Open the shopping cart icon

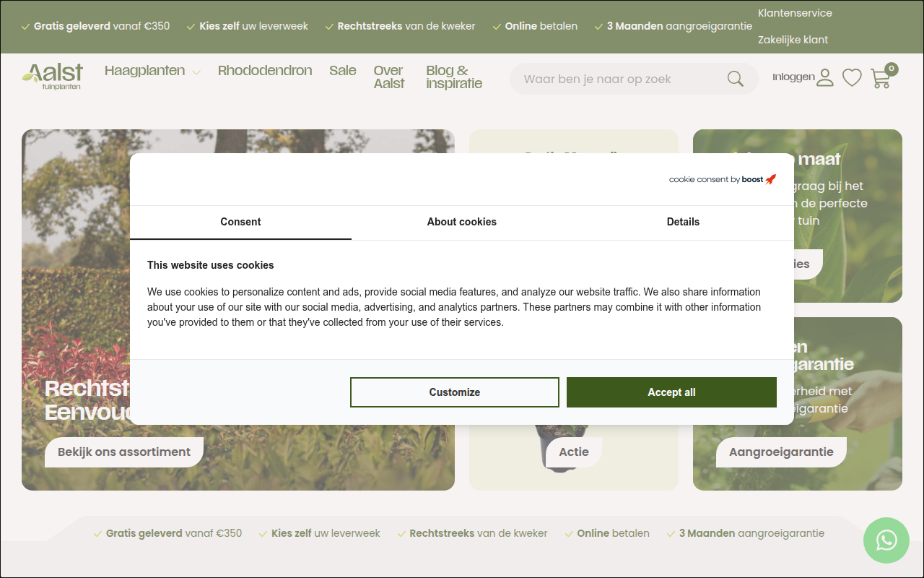point(881,78)
